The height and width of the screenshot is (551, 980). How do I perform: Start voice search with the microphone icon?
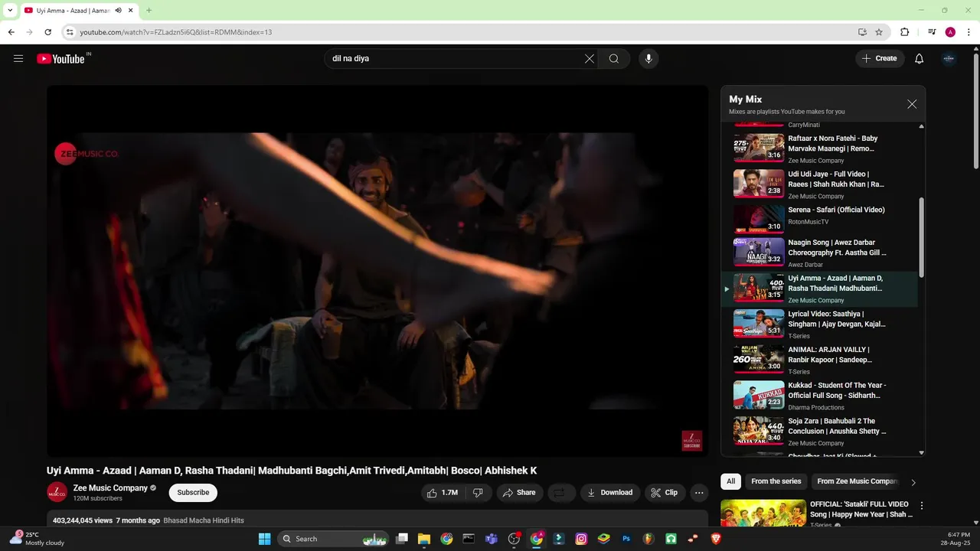tap(648, 59)
